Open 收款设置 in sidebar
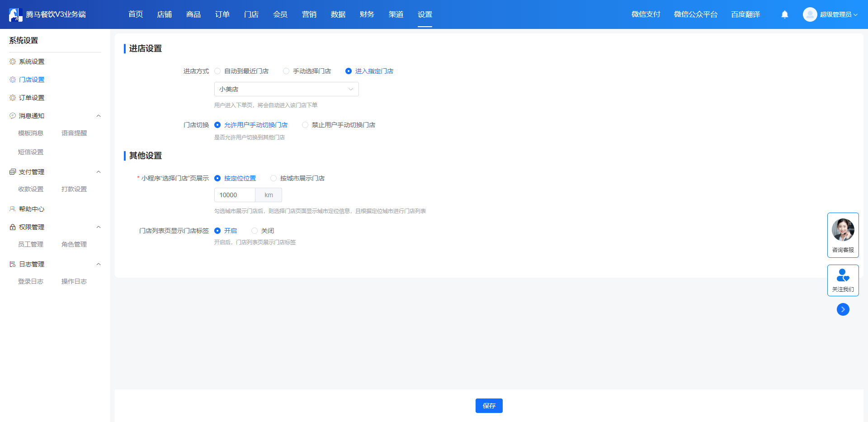This screenshot has width=868, height=422. tap(31, 189)
